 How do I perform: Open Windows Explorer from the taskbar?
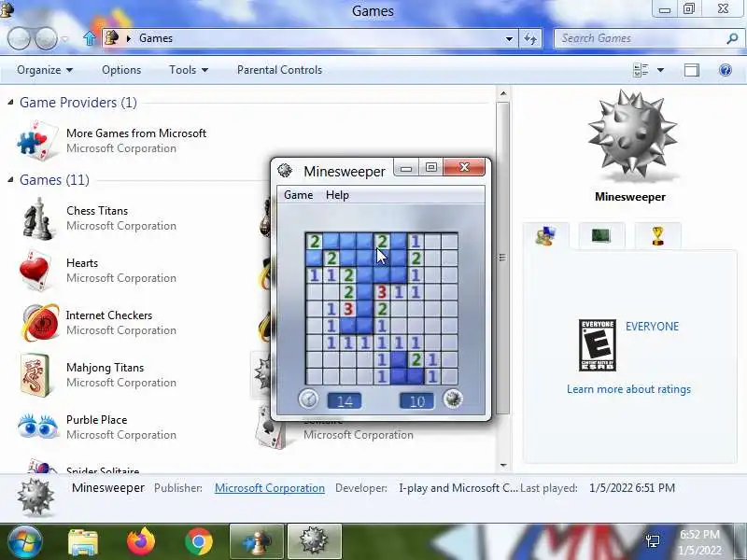tap(83, 542)
